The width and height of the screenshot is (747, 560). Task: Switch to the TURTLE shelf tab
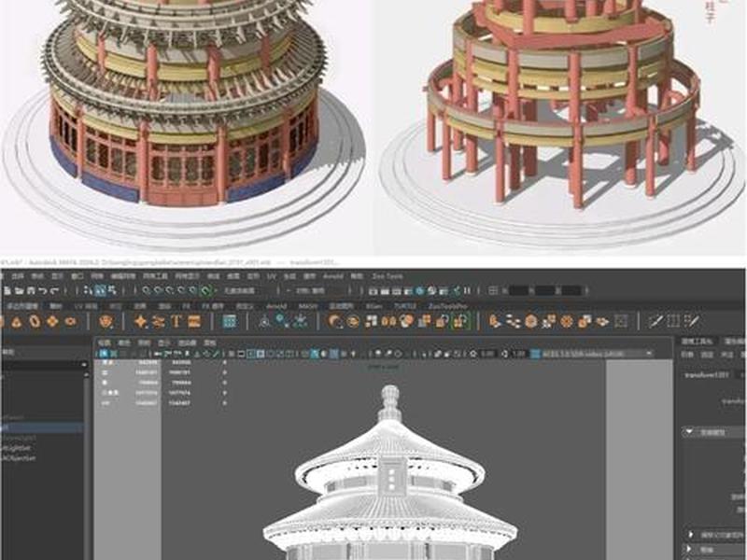(404, 306)
